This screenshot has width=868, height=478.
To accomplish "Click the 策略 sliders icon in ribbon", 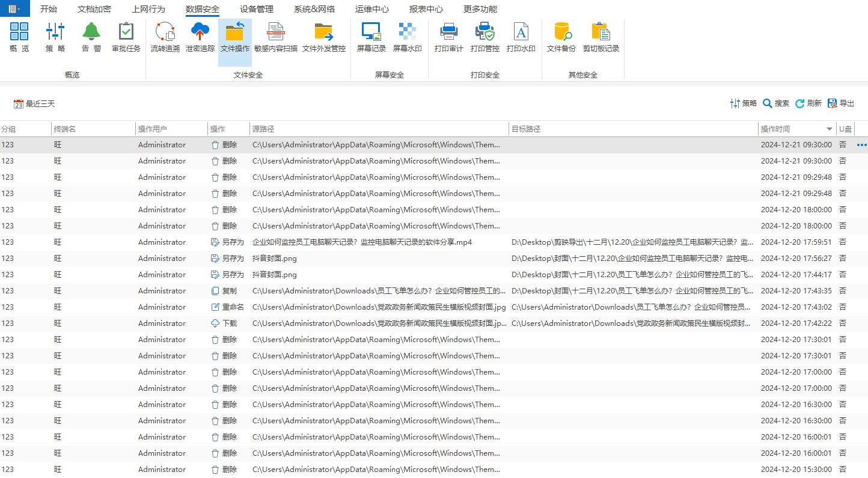I will [x=55, y=37].
